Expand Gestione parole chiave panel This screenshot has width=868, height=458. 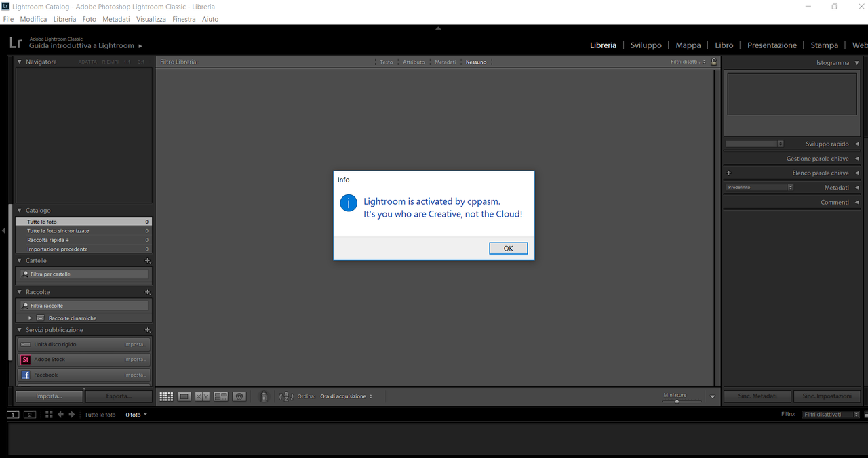coord(857,159)
